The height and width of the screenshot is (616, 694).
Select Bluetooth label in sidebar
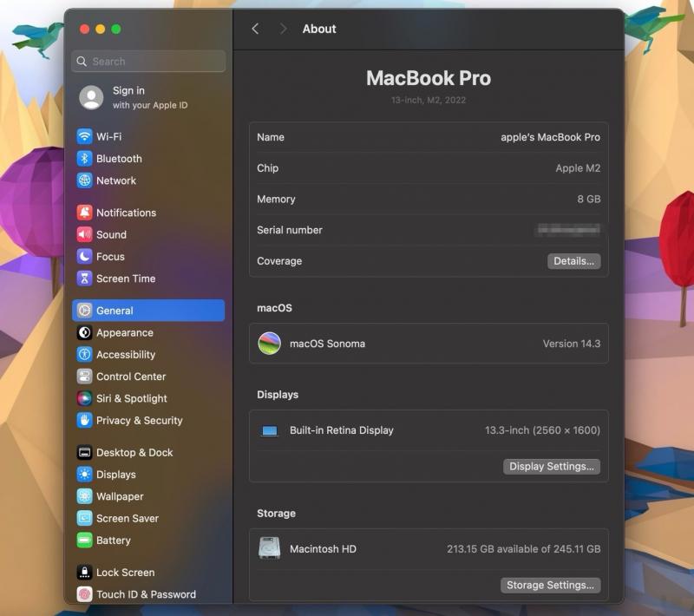119,159
